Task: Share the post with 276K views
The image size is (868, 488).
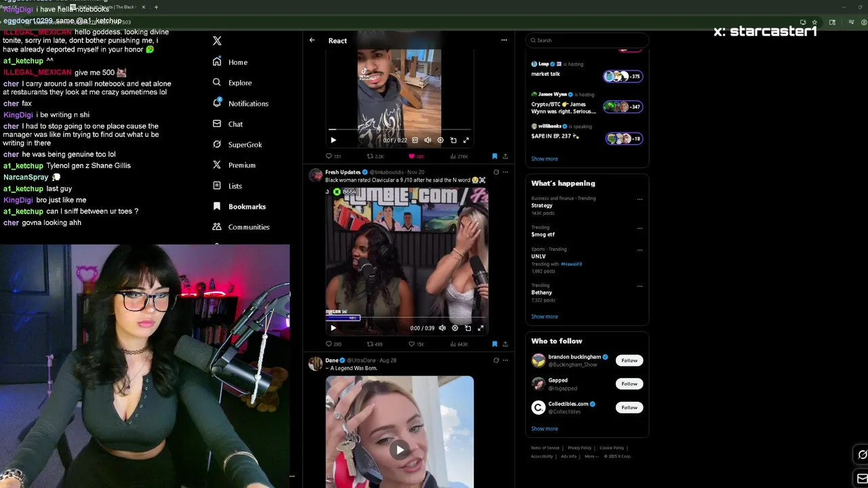Action: coord(505,157)
